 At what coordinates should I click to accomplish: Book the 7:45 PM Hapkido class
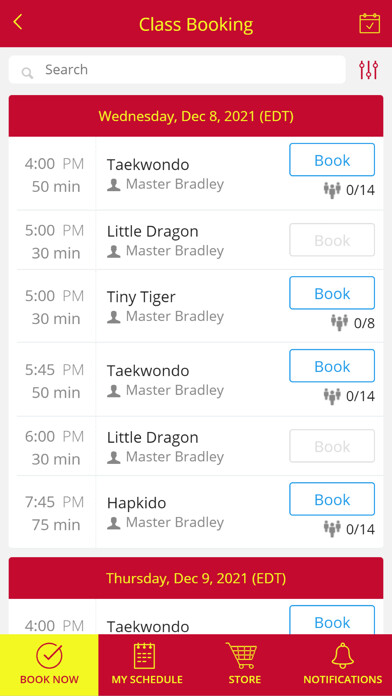pyautogui.click(x=332, y=499)
